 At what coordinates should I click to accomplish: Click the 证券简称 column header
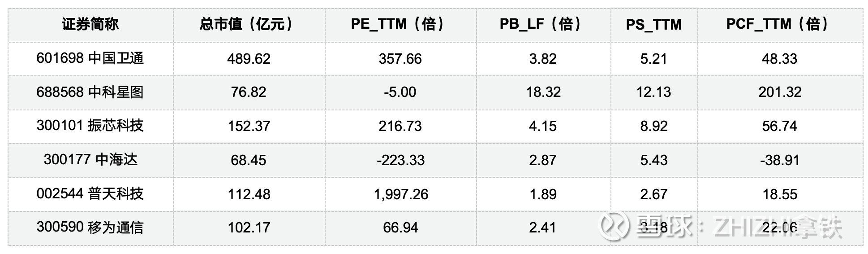[90, 24]
